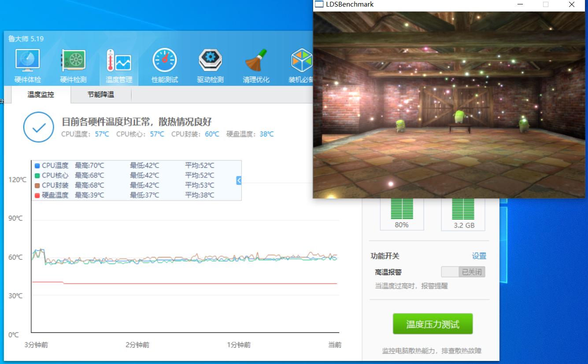Screen dimensions: 588x364
Task: Minimize the LDSBenchmark window
Action: coord(521,5)
